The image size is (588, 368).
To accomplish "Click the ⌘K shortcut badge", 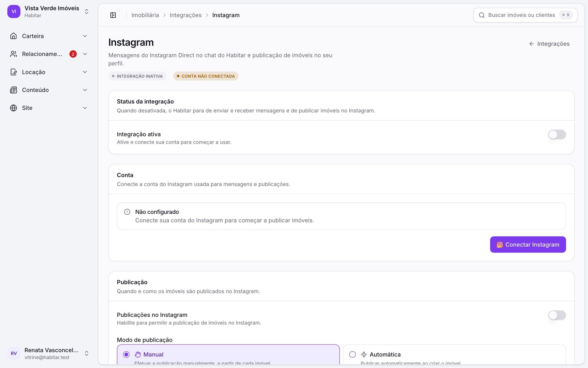I will (566, 15).
